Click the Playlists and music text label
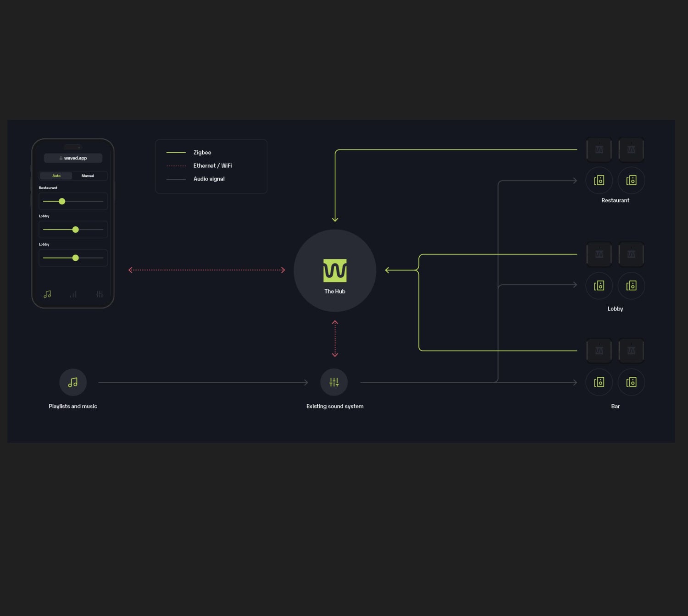 pos(73,407)
